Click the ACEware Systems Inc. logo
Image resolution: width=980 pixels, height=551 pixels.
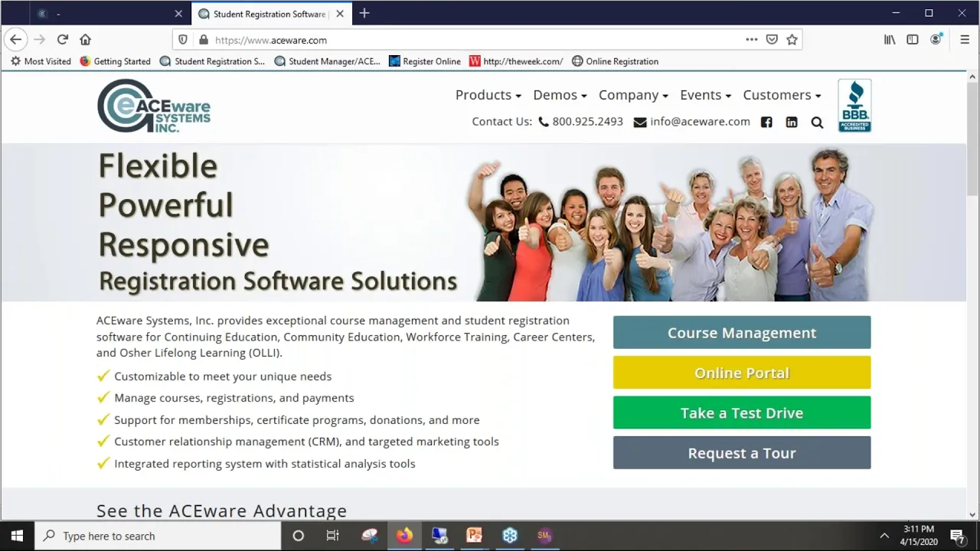(x=154, y=106)
